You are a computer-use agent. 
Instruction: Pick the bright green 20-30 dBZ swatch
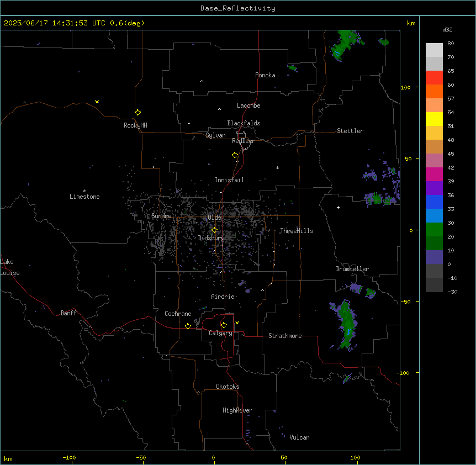434,230
